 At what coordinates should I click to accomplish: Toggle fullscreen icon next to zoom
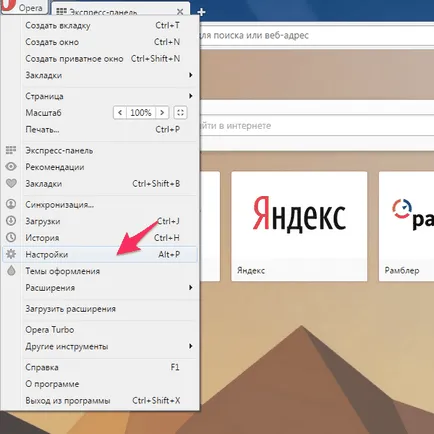pos(180,113)
